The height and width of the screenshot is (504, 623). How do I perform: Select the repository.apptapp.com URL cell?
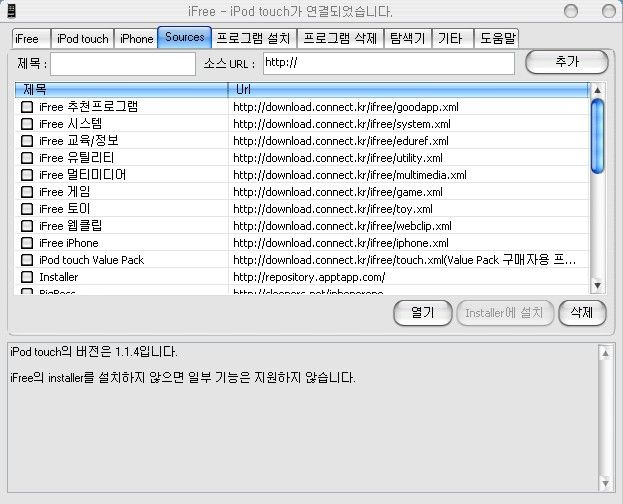click(x=409, y=277)
